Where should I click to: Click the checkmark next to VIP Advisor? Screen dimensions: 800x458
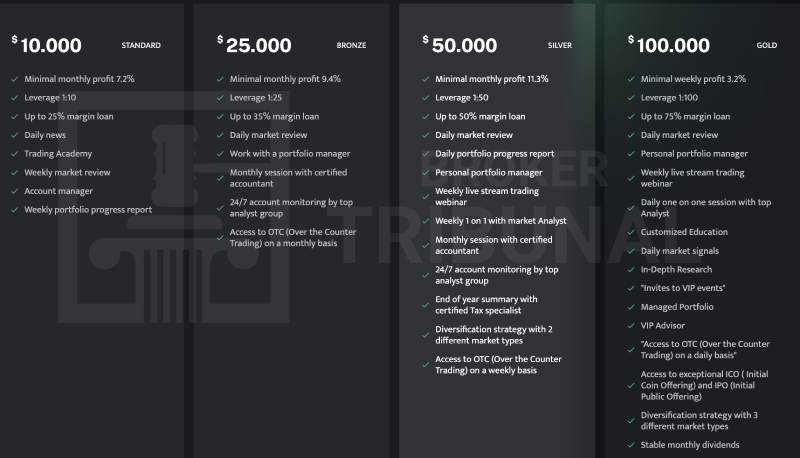pyautogui.click(x=630, y=325)
